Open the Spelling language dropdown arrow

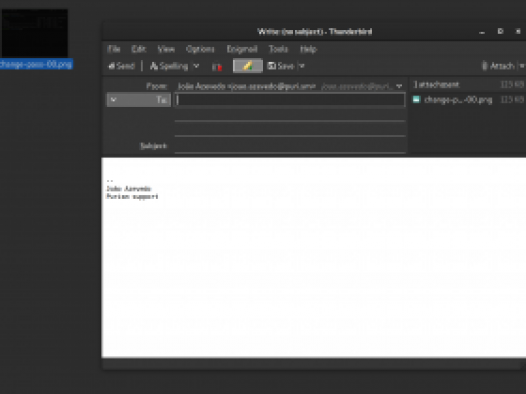196,66
